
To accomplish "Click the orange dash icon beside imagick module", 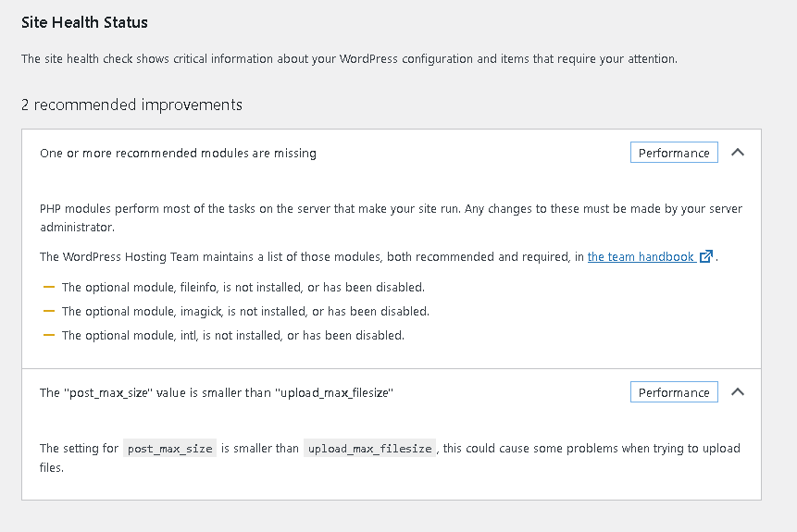I will (x=49, y=311).
